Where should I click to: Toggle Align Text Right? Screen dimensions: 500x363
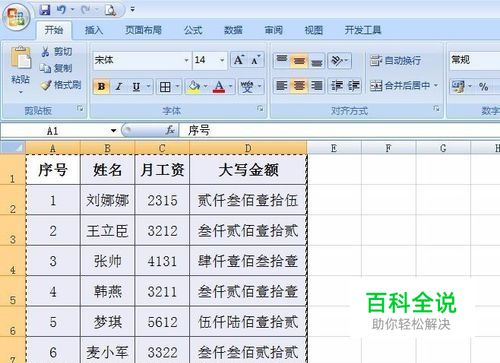pos(316,86)
